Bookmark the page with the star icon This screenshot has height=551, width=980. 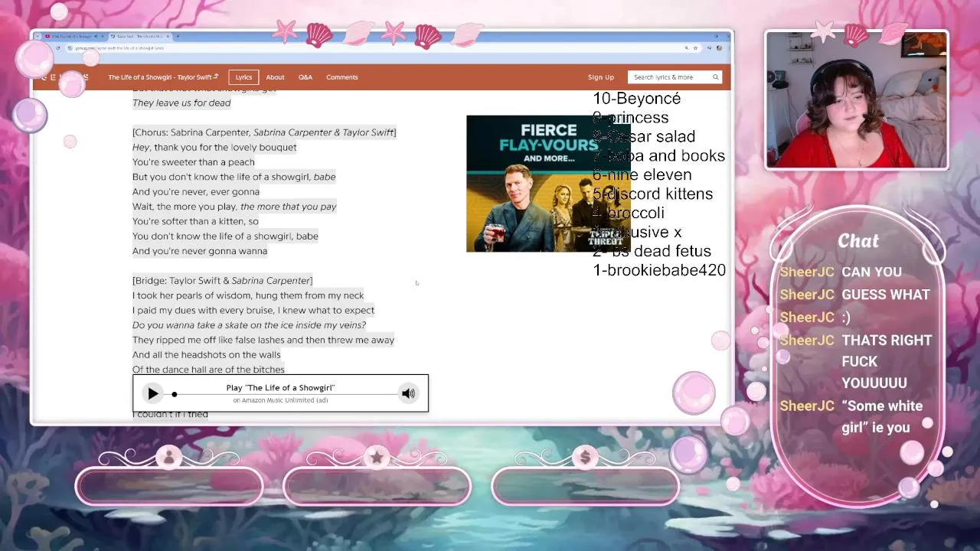click(695, 48)
